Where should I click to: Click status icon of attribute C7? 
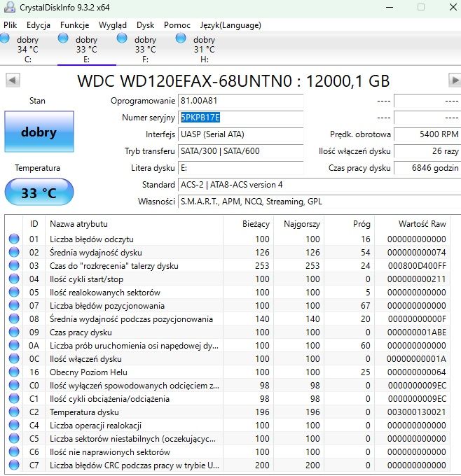coord(14,465)
